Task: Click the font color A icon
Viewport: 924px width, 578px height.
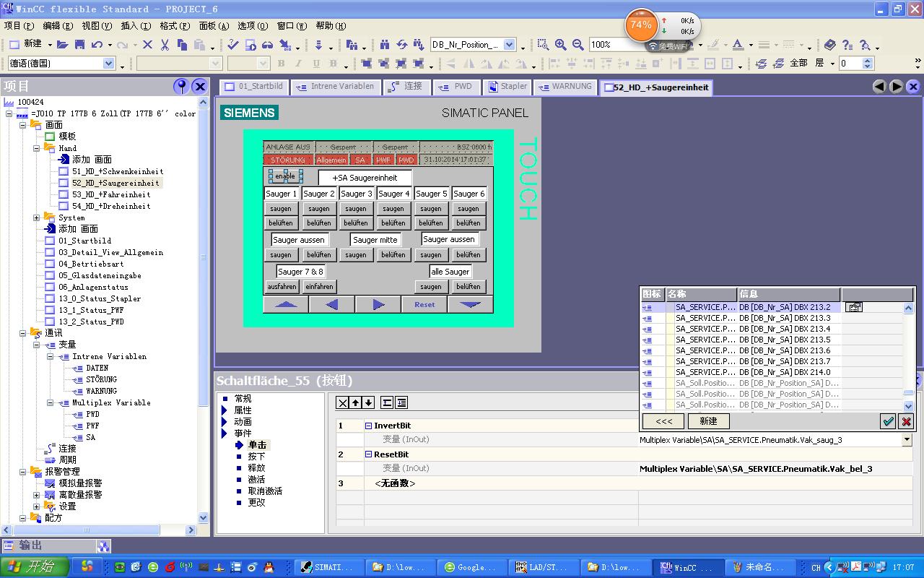Action: [738, 45]
